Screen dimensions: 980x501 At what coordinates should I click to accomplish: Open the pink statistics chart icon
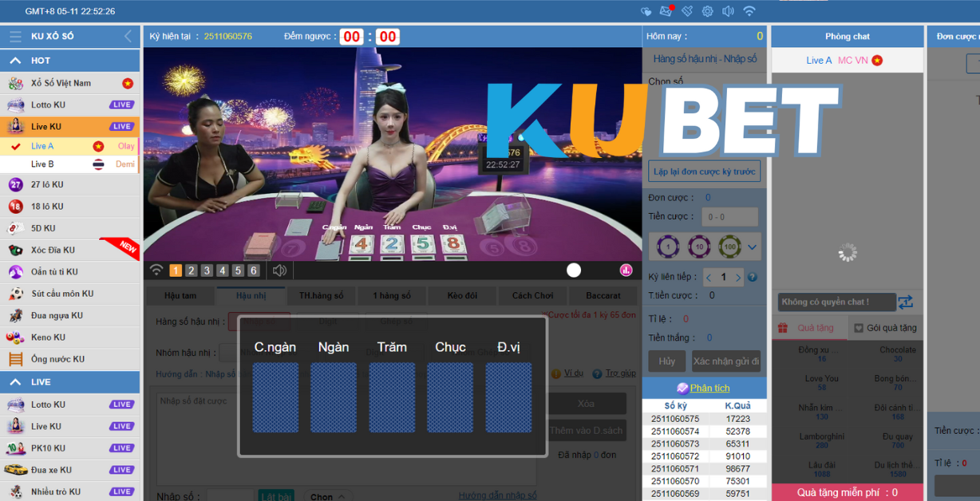(x=626, y=270)
